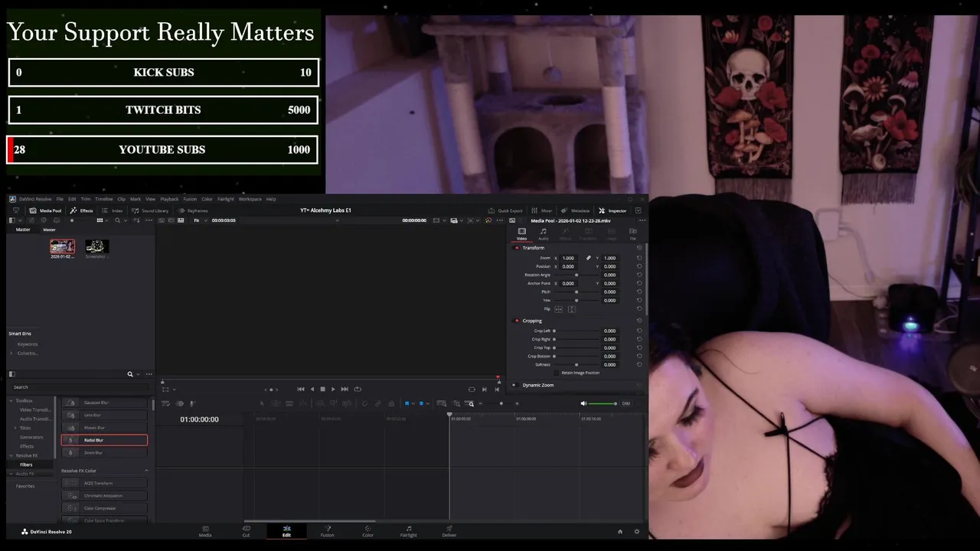Screen dimensions: 980x551
Task: Open the effects search options dropdown arrow
Action: [138, 374]
